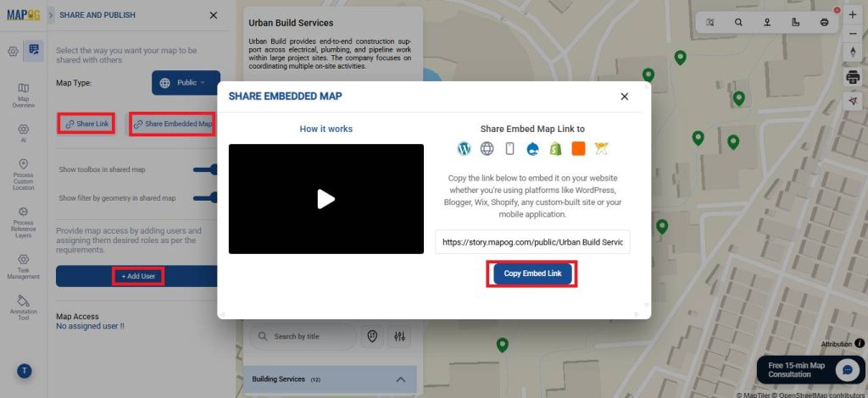Screen dimensions: 868x398
Task: Open Process Custom Location in the sidebar
Action: pos(23,174)
